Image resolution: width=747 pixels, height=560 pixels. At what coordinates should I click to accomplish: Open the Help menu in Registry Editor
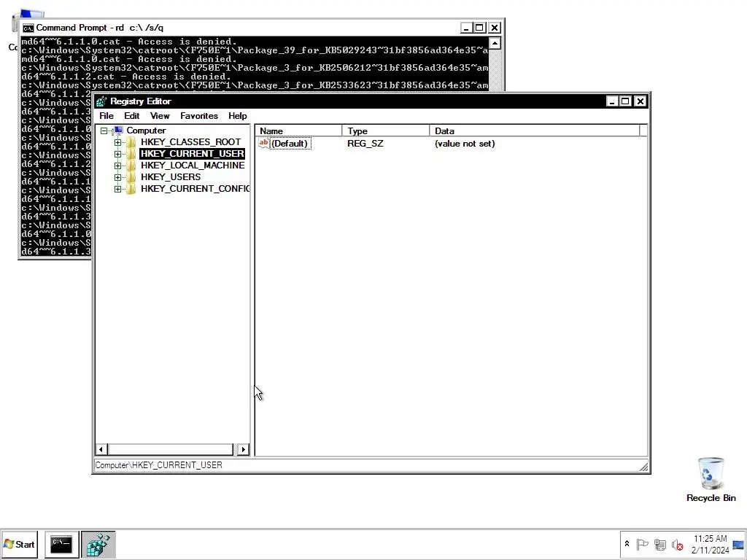click(237, 116)
